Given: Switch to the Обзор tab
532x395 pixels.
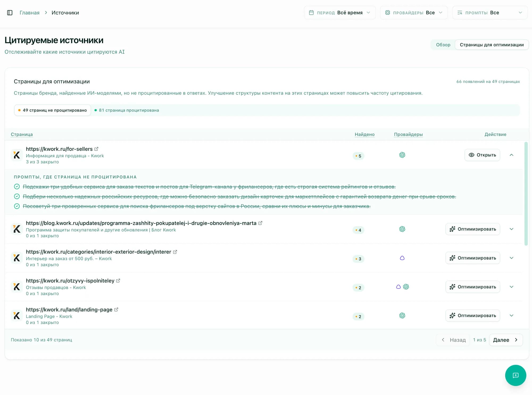Looking at the screenshot, I should click(x=443, y=45).
